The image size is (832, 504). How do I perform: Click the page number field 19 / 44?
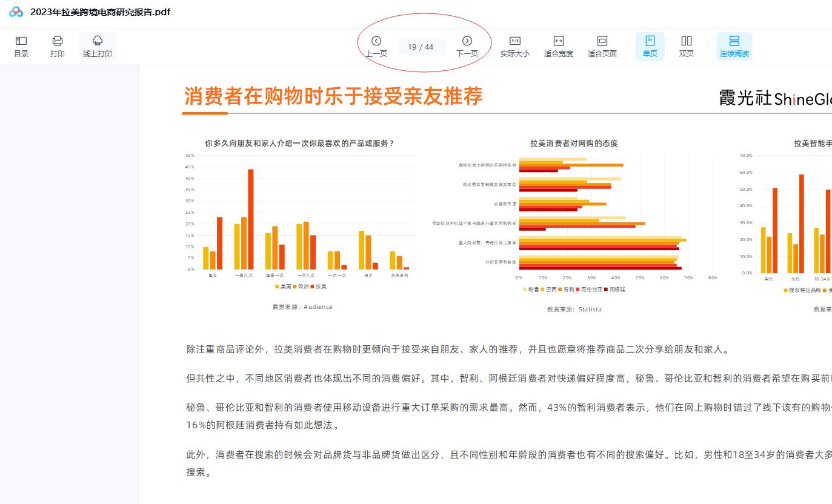tap(421, 47)
